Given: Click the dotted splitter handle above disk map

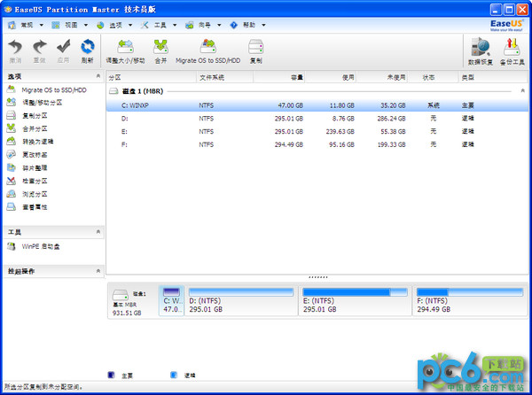Looking at the screenshot, I should [318, 277].
